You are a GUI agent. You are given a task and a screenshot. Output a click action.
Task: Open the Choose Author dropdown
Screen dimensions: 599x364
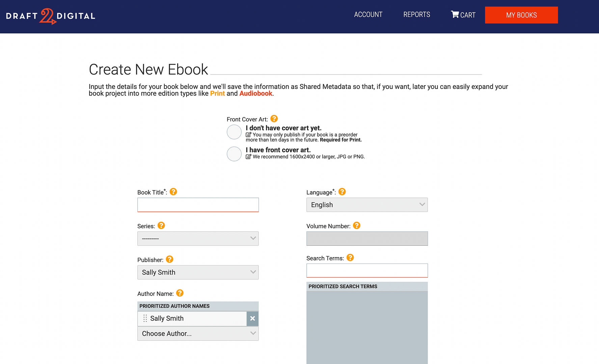click(x=198, y=334)
